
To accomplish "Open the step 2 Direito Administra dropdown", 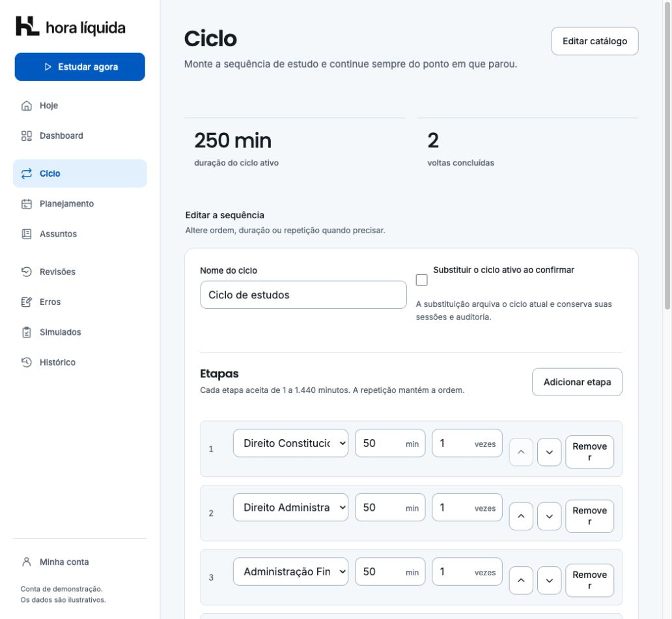I will click(x=290, y=508).
